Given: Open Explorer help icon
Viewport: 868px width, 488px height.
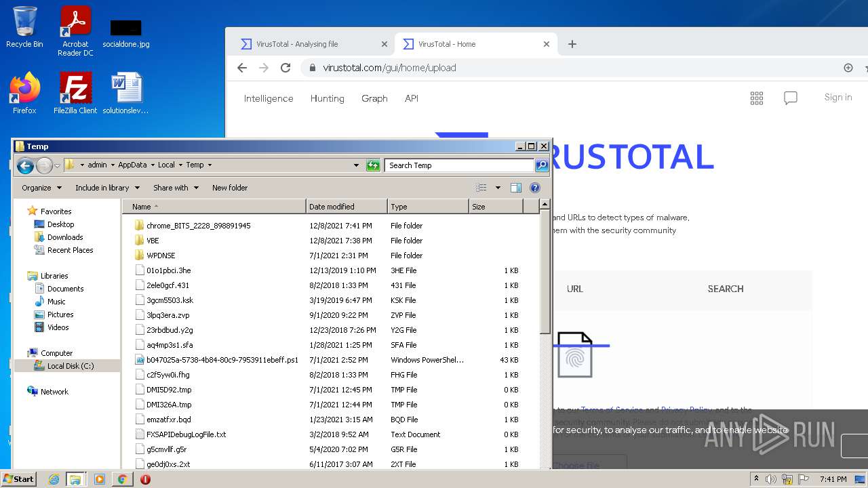Looking at the screenshot, I should click(535, 188).
